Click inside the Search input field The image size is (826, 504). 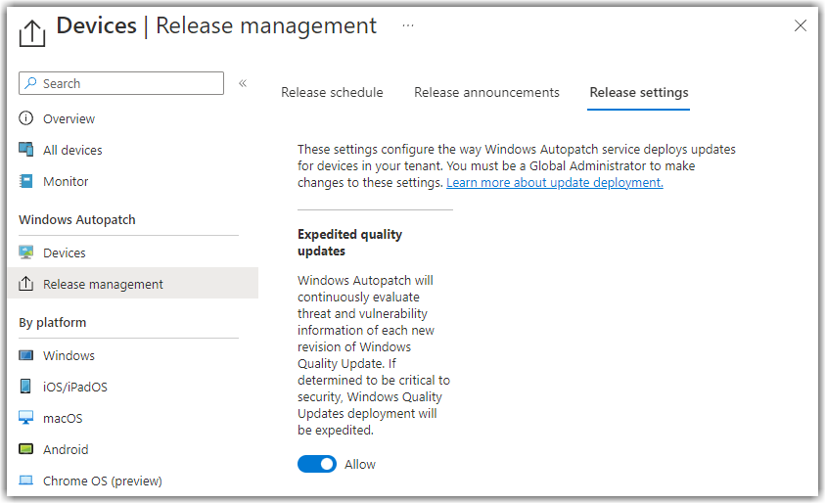(121, 83)
